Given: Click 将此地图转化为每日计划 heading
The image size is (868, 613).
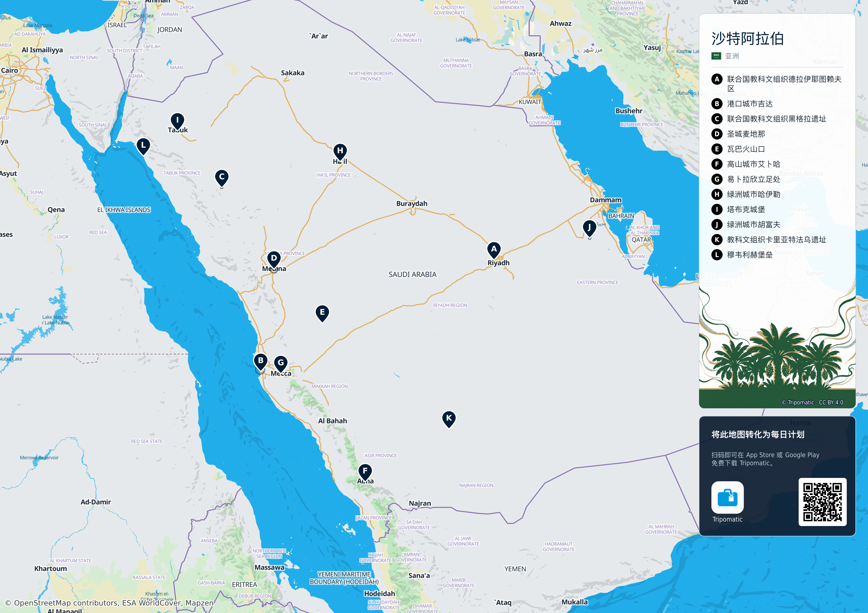Looking at the screenshot, I should 758,435.
